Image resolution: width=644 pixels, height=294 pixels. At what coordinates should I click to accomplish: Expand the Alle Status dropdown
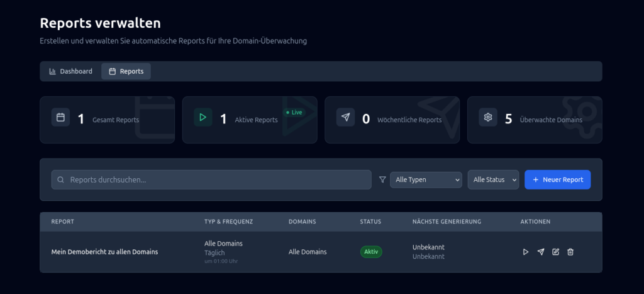493,179
